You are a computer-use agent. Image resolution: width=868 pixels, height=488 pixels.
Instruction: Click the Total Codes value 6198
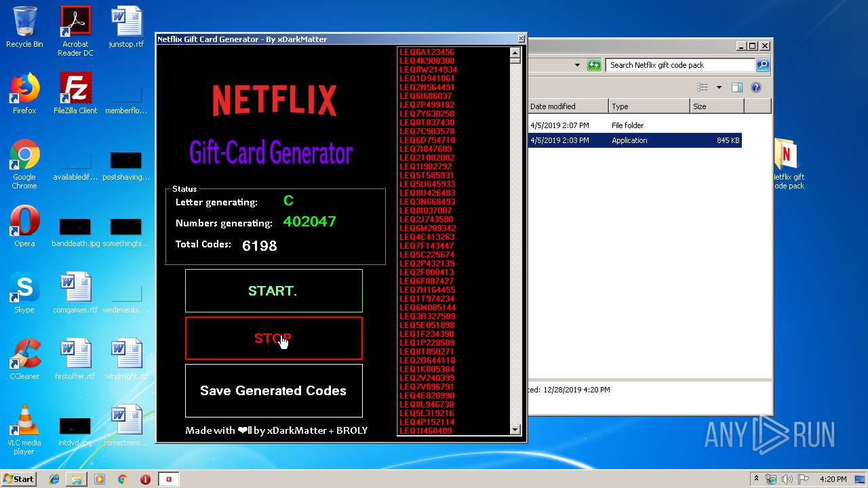coord(260,246)
